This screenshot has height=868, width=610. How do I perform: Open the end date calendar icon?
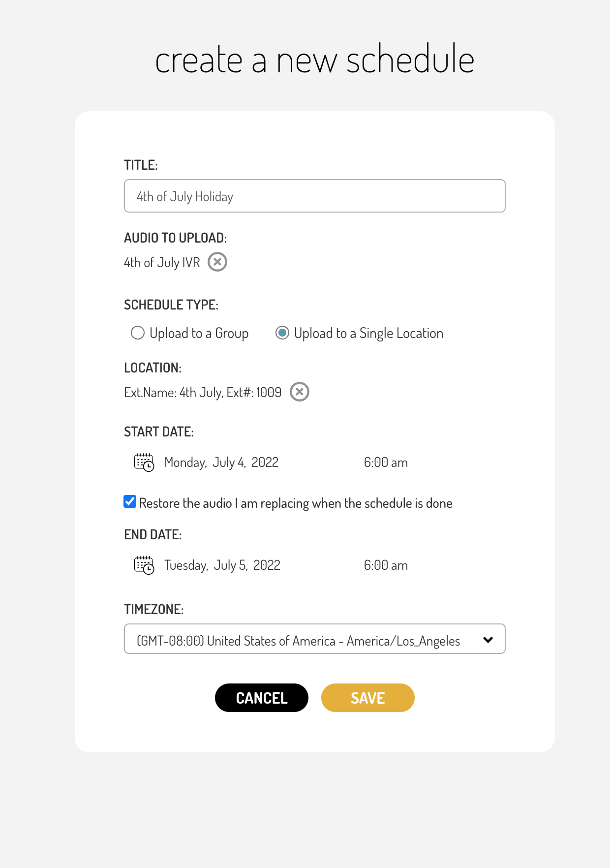[x=144, y=565]
